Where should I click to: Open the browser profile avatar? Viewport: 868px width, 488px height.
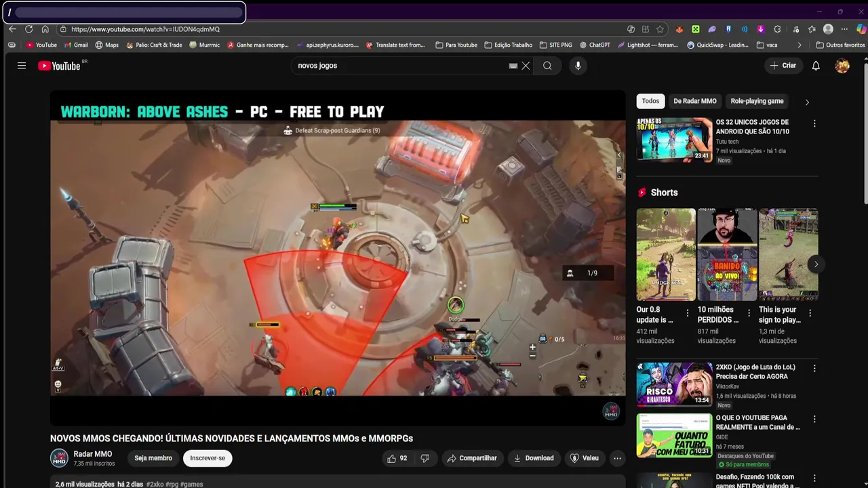point(828,29)
